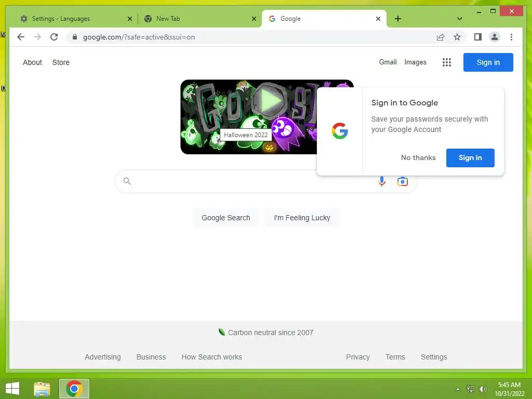The height and width of the screenshot is (399, 532).
Task: Close the Google tab
Action: pyautogui.click(x=378, y=19)
